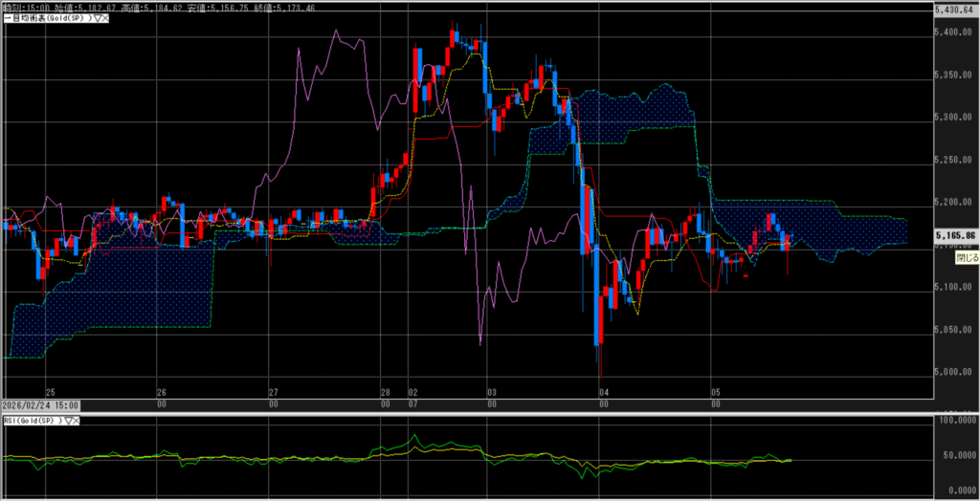980x501 pixels.
Task: Remove the RSI indicator using its X icon
Action: click(x=75, y=420)
